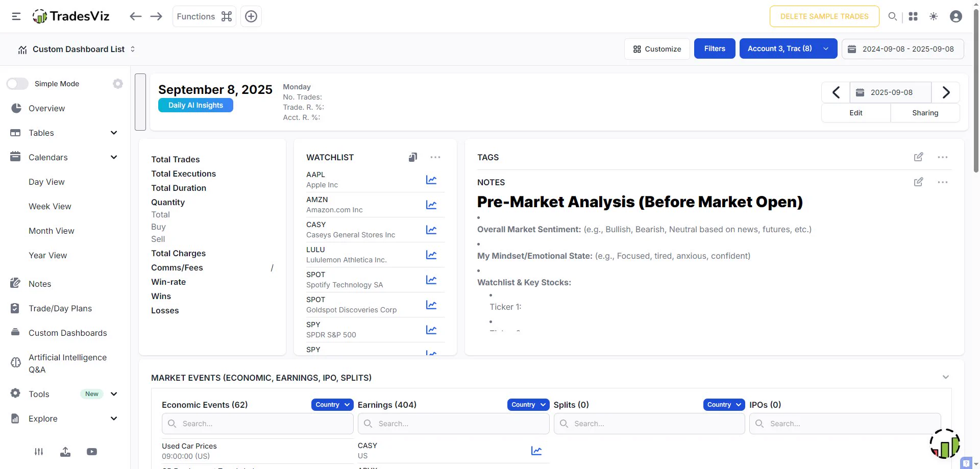Expand the Tools sidebar menu

(64, 394)
